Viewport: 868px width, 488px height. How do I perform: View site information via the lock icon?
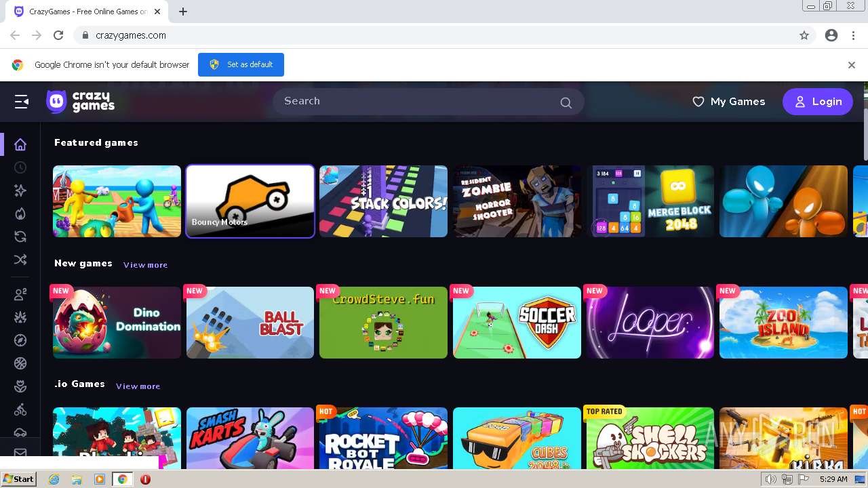85,35
